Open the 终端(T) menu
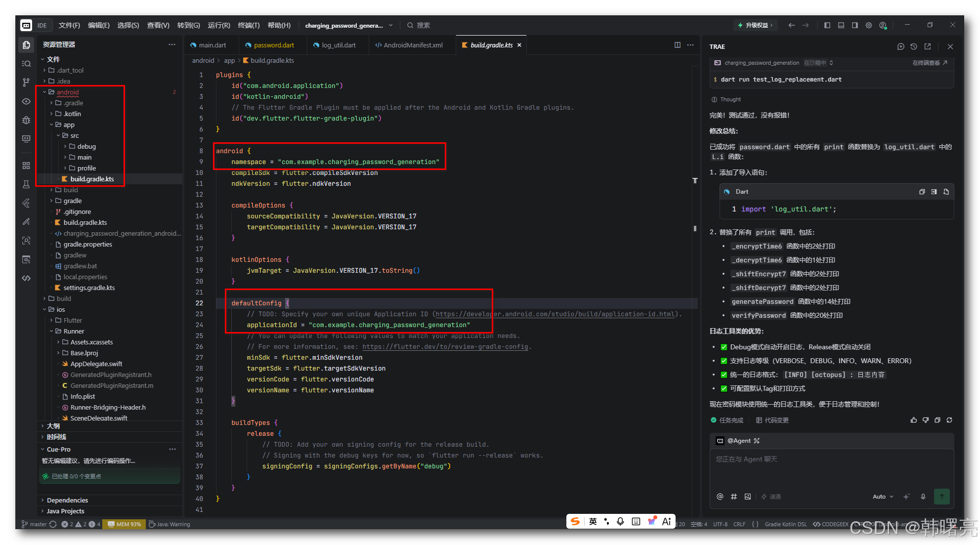Screen dimensions: 980x545 (249, 25)
